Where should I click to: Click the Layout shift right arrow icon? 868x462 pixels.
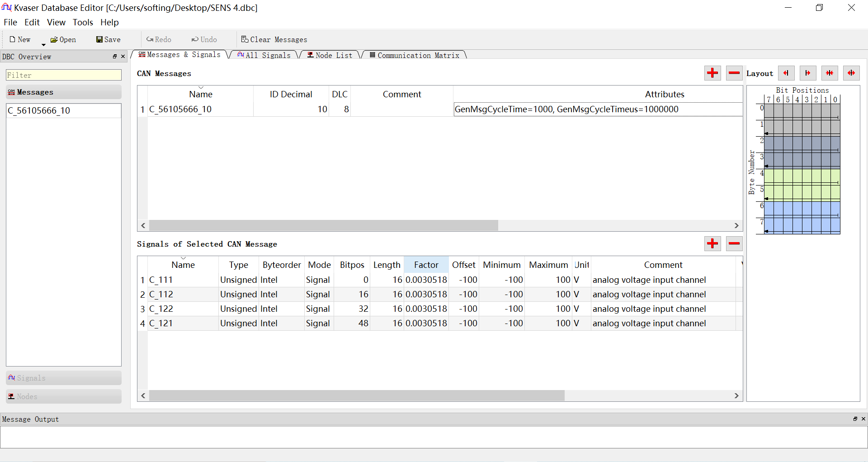click(808, 73)
